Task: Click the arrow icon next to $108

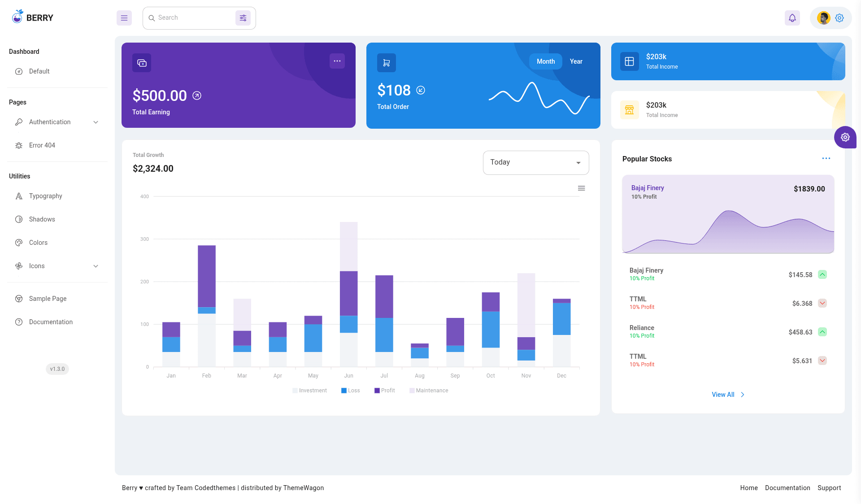Action: point(421,90)
